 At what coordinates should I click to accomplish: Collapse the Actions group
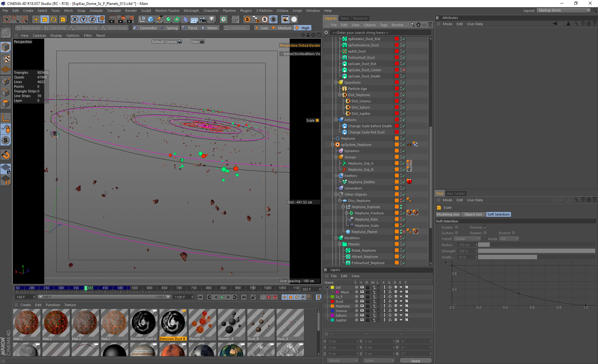pyautogui.click(x=336, y=120)
